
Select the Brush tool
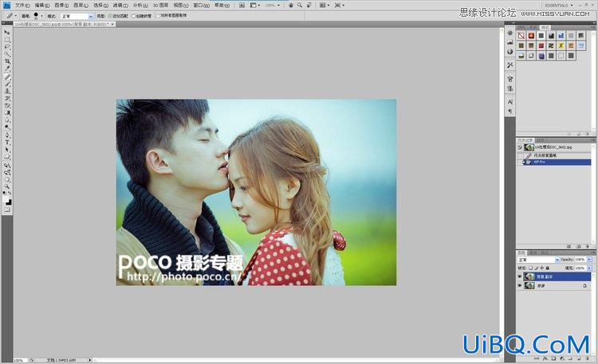coord(7,84)
